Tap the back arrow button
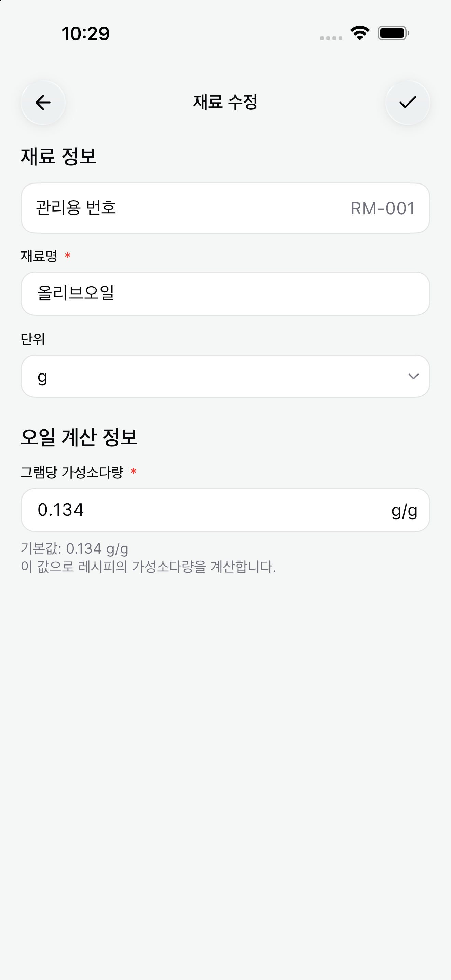The height and width of the screenshot is (980, 451). point(43,102)
